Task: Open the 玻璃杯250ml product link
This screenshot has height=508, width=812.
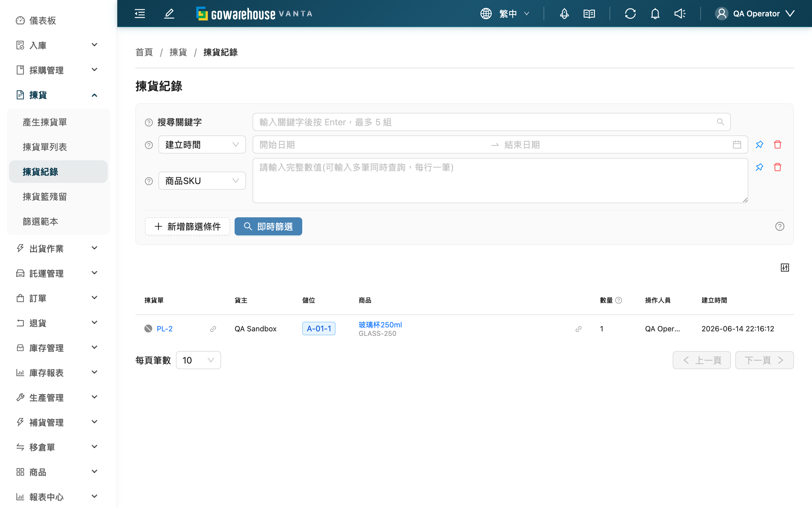Action: [380, 325]
